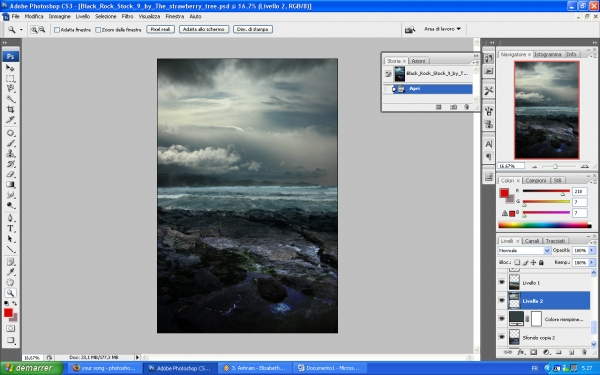Select the Eyedropper tool
This screenshot has height=375, width=600.
click(10, 272)
